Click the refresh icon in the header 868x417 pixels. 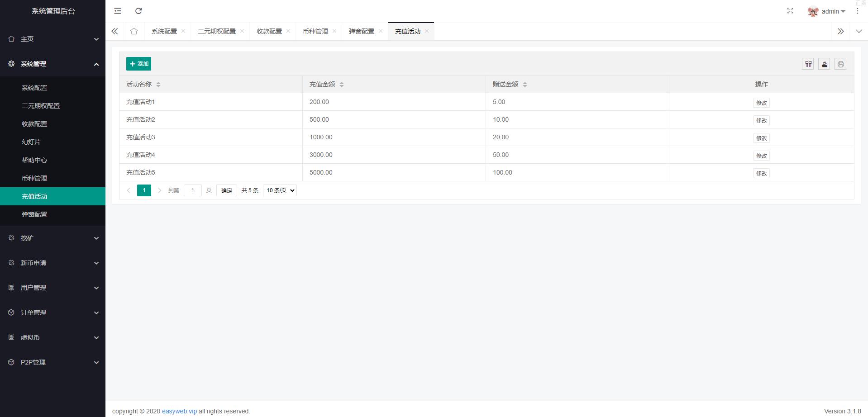(x=138, y=11)
